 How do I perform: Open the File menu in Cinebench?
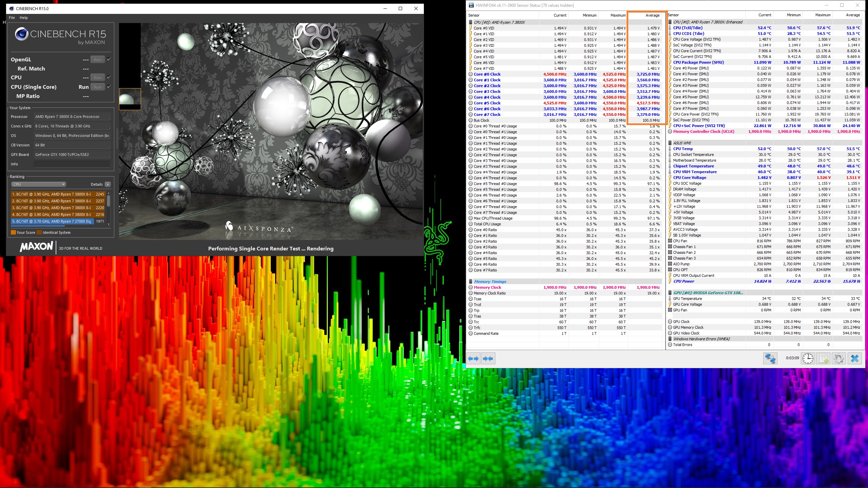coord(12,18)
